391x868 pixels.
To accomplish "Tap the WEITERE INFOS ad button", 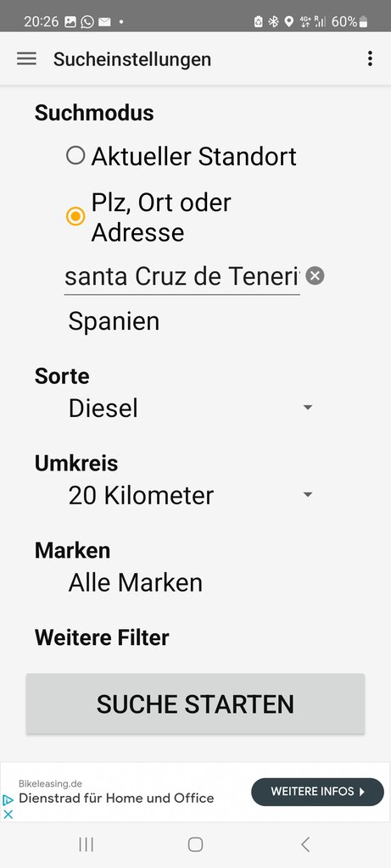I will (317, 792).
